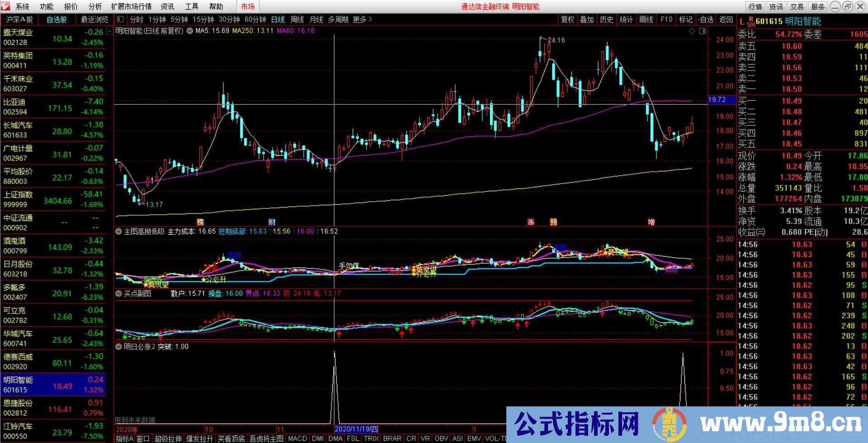Switch chart to 1分钟 period

pos(157,19)
